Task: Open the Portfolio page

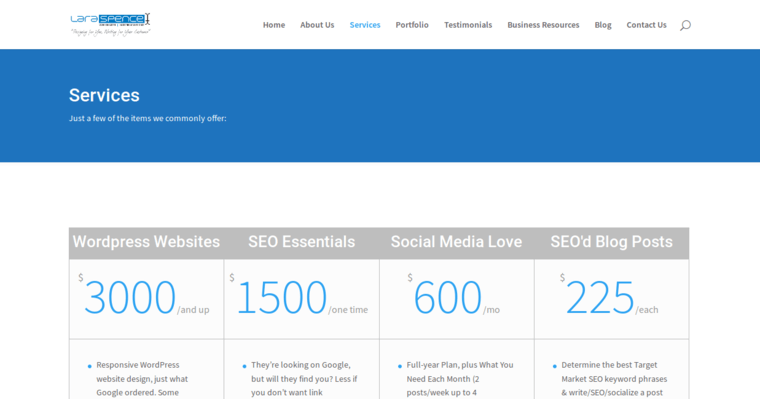Action: pos(412,25)
